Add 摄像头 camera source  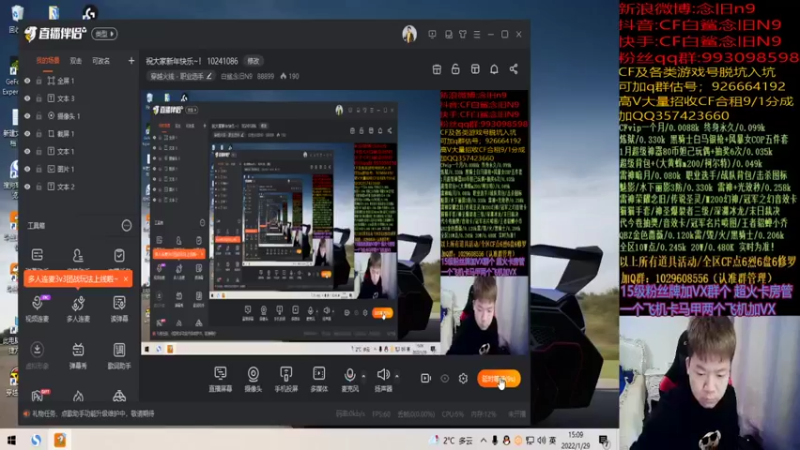[x=253, y=379]
